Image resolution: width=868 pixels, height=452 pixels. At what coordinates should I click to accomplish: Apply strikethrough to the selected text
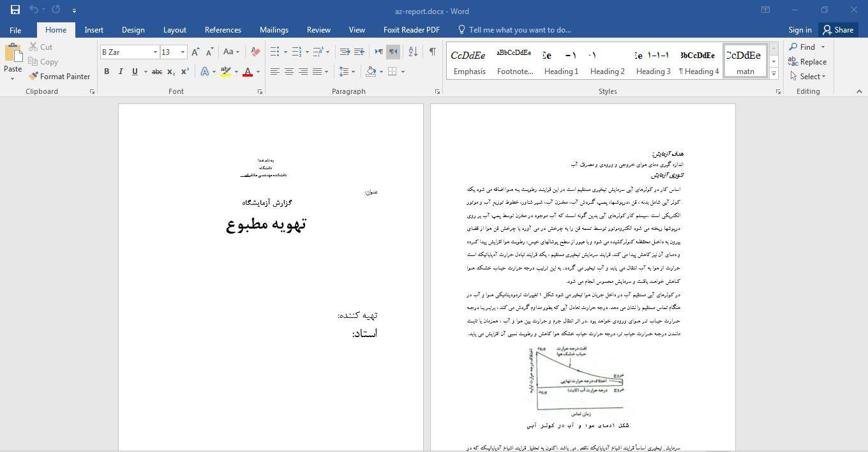coord(157,72)
